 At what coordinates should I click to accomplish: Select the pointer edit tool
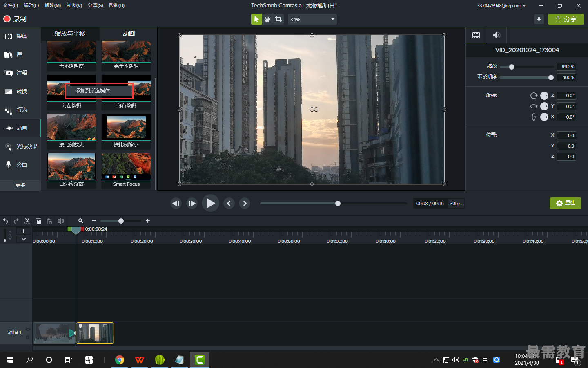[x=256, y=19]
